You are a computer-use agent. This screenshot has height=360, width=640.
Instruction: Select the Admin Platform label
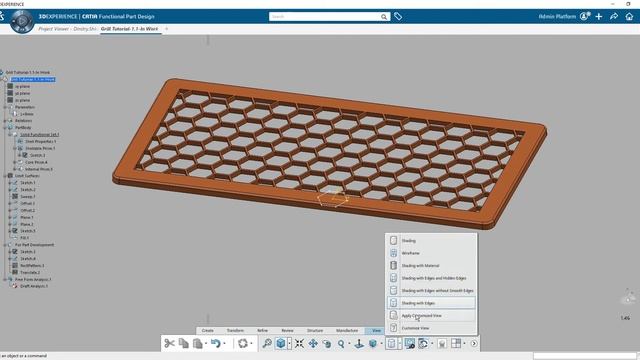(x=557, y=17)
